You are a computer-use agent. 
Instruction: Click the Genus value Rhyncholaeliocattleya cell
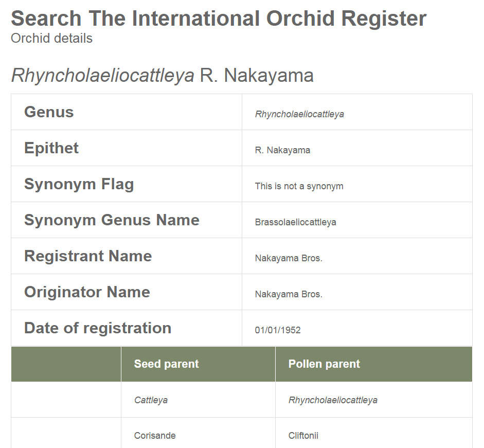tap(299, 114)
